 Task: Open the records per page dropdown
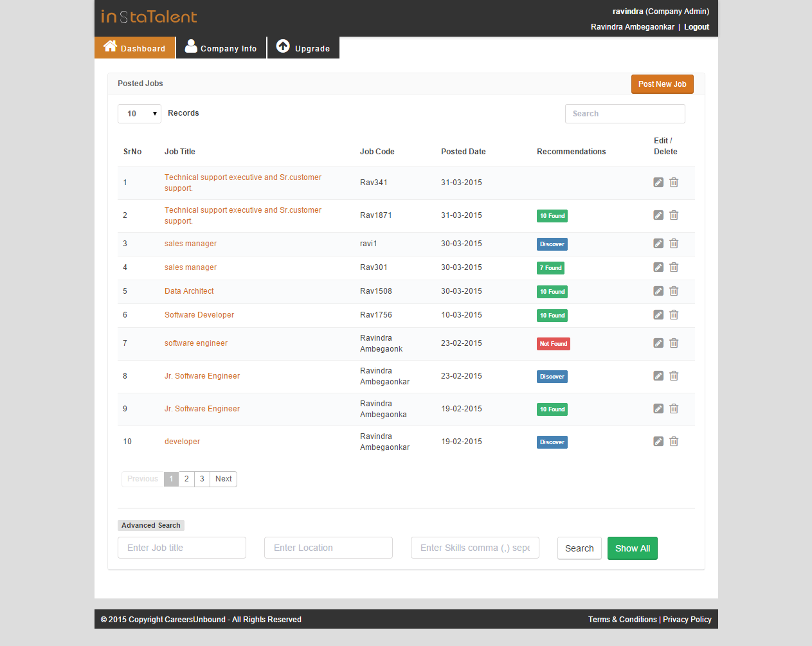(x=140, y=114)
